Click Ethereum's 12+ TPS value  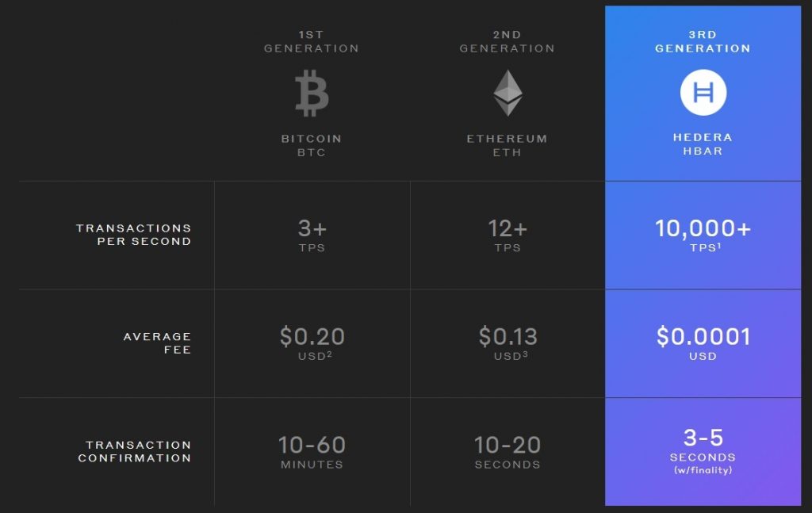coord(507,235)
